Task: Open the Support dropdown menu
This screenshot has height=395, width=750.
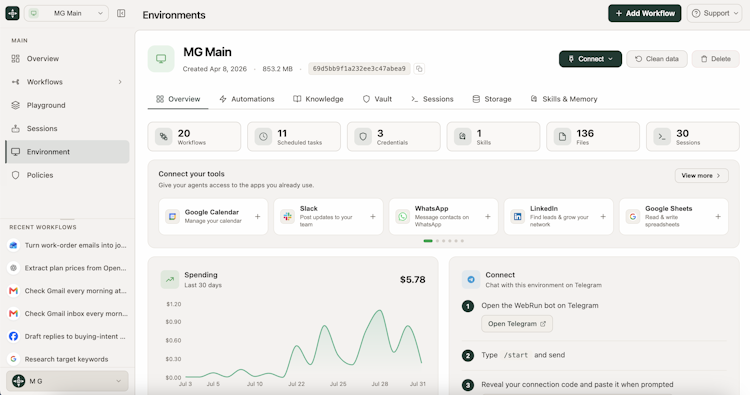Action: pos(714,13)
